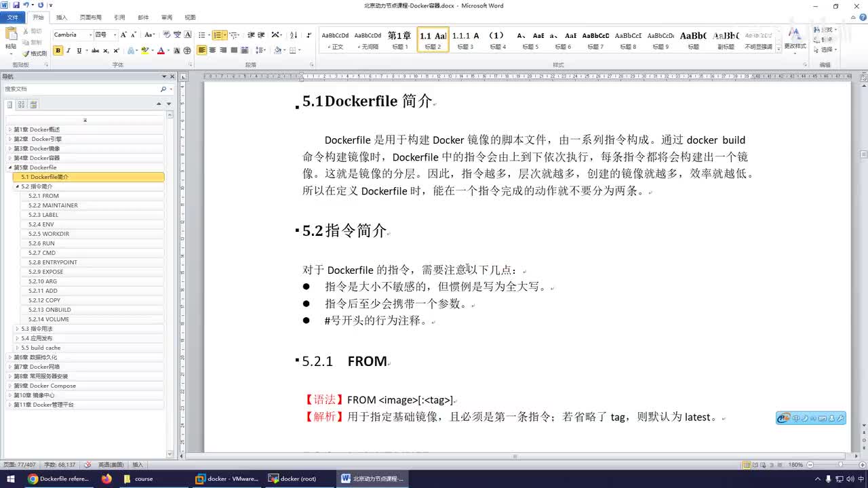
Task: Apply the 正文 body text style
Action: 335,39
